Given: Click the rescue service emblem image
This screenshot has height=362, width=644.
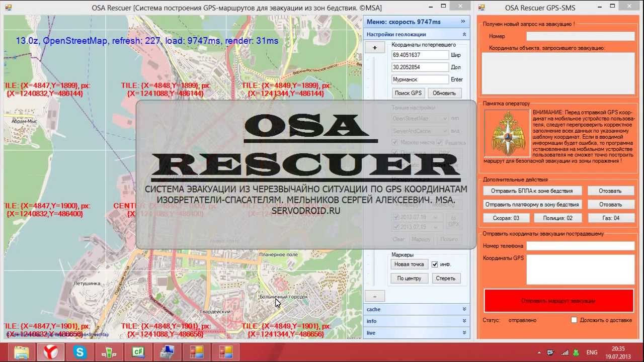Looking at the screenshot, I should point(507,133).
